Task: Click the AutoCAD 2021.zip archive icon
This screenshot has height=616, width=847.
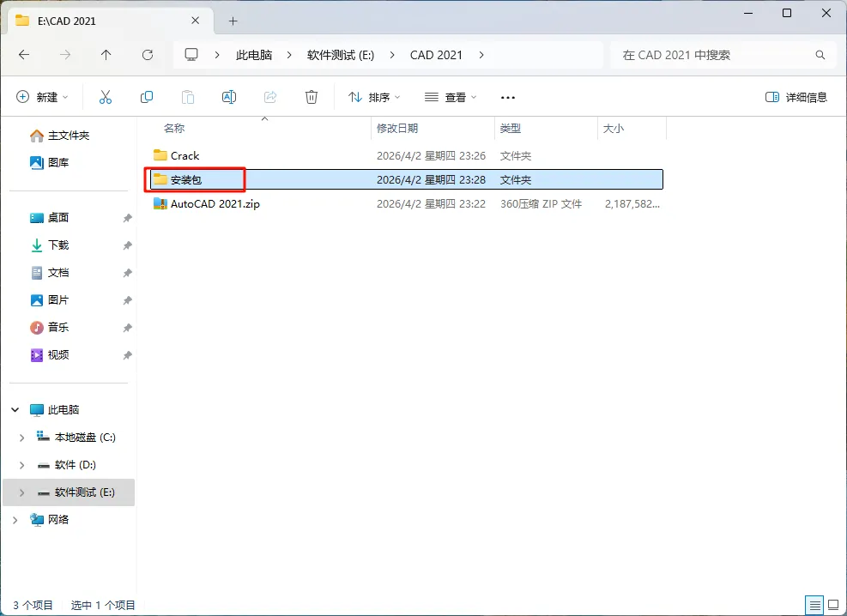Action: pos(160,203)
